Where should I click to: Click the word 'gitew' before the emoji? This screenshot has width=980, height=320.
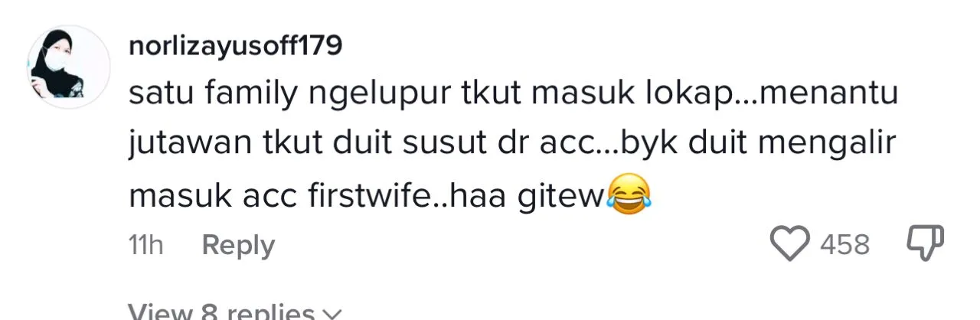click(x=567, y=199)
